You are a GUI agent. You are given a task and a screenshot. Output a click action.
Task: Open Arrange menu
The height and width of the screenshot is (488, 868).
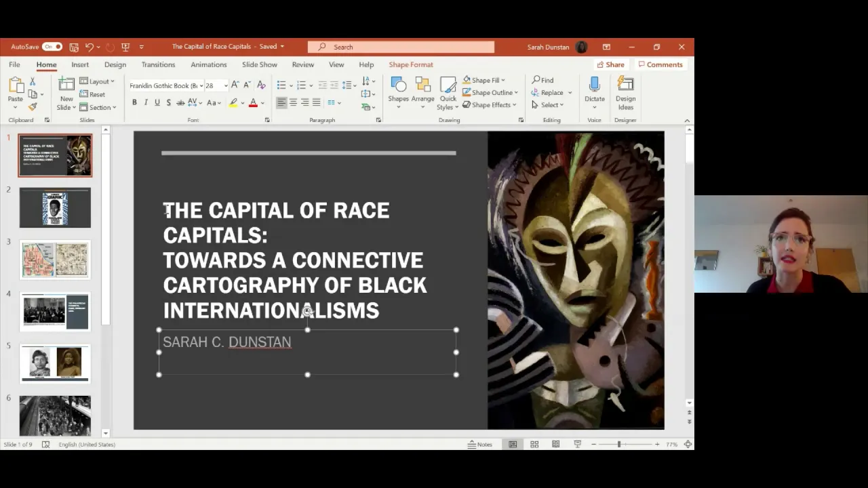(422, 93)
